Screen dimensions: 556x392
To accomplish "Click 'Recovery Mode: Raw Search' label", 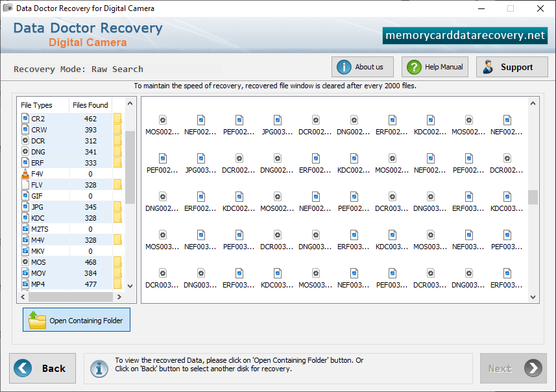I will point(79,69).
